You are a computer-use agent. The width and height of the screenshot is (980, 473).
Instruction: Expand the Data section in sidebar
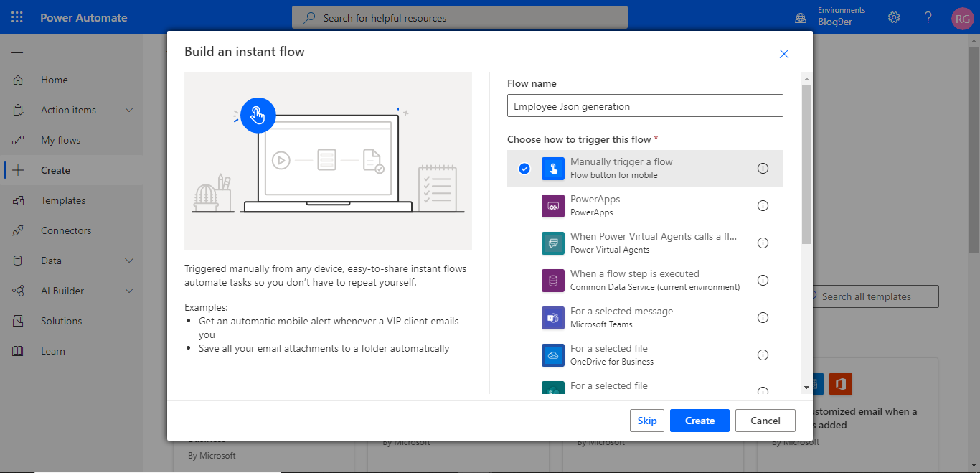coord(71,260)
